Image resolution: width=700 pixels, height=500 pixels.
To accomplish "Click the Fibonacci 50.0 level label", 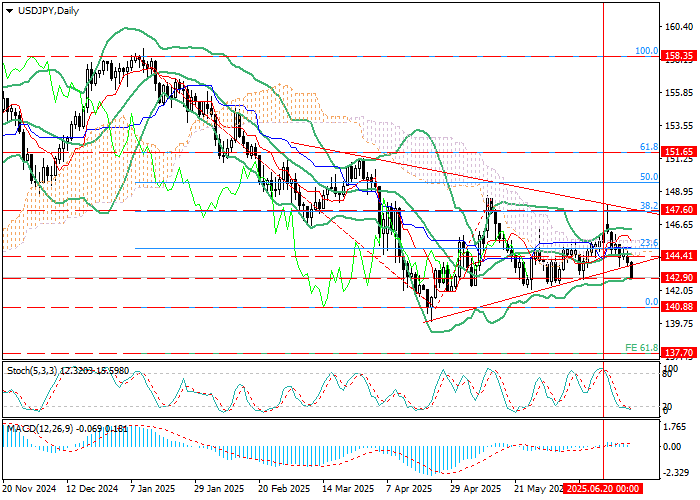I will point(649,177).
